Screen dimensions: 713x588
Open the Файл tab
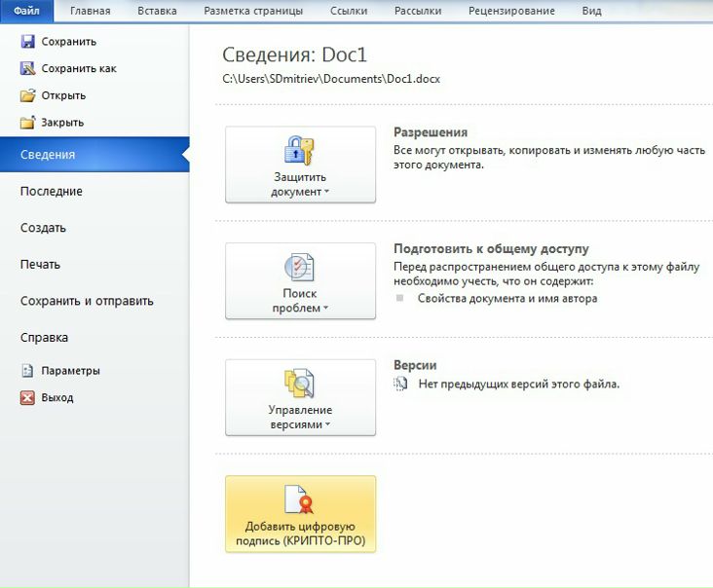[x=26, y=11]
